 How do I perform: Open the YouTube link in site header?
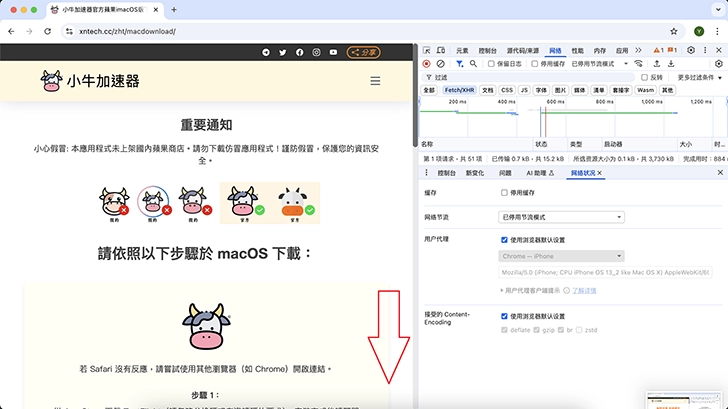coord(333,52)
